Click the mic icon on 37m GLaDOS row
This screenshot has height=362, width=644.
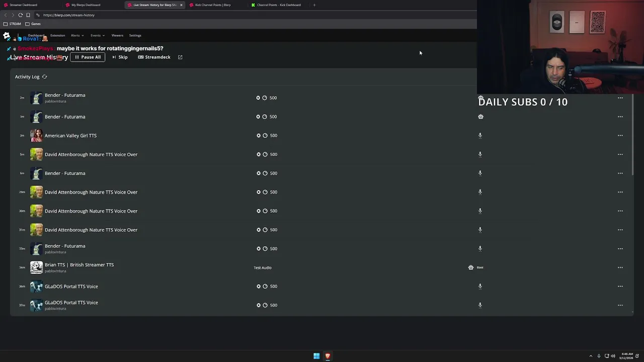point(480,305)
